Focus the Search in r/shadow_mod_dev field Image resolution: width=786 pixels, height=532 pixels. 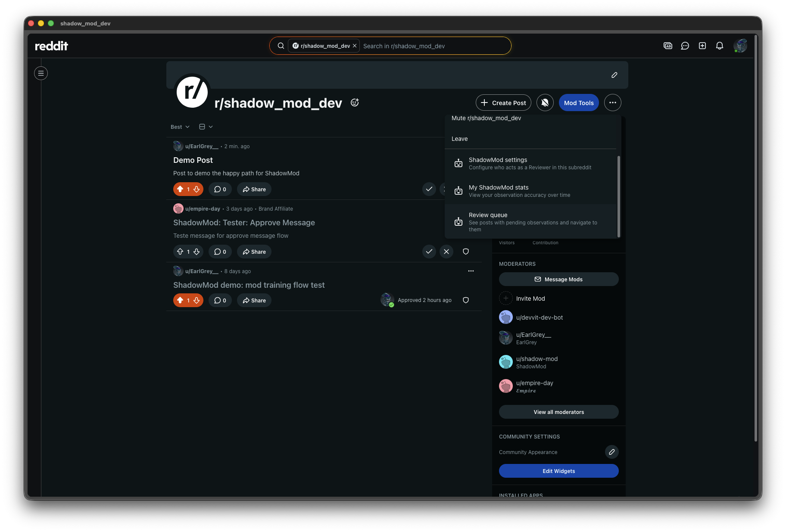[434, 46]
